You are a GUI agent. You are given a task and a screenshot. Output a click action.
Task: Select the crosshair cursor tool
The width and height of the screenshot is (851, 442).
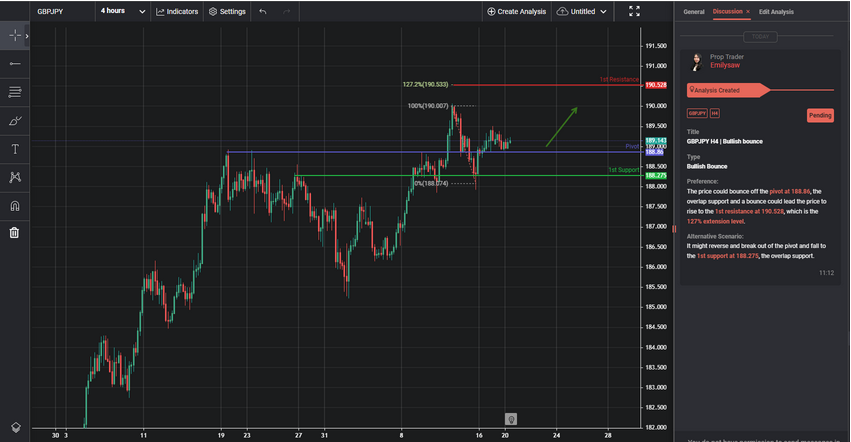[x=15, y=36]
